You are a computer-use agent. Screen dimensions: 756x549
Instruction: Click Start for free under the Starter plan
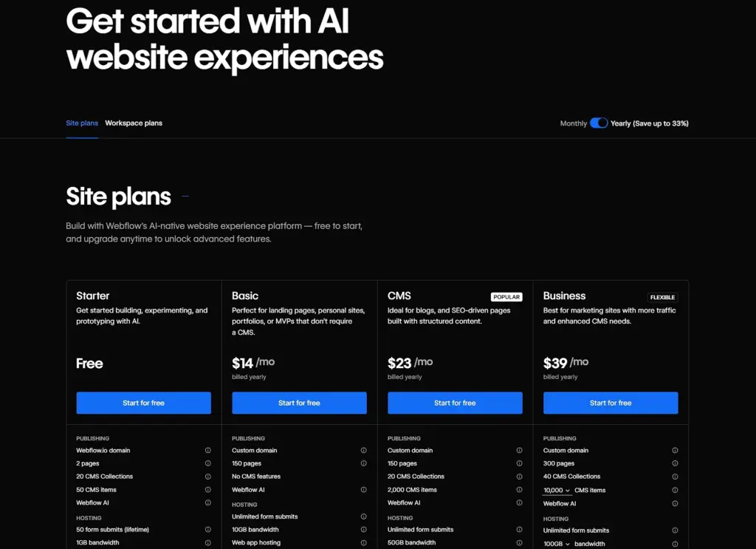(x=143, y=403)
